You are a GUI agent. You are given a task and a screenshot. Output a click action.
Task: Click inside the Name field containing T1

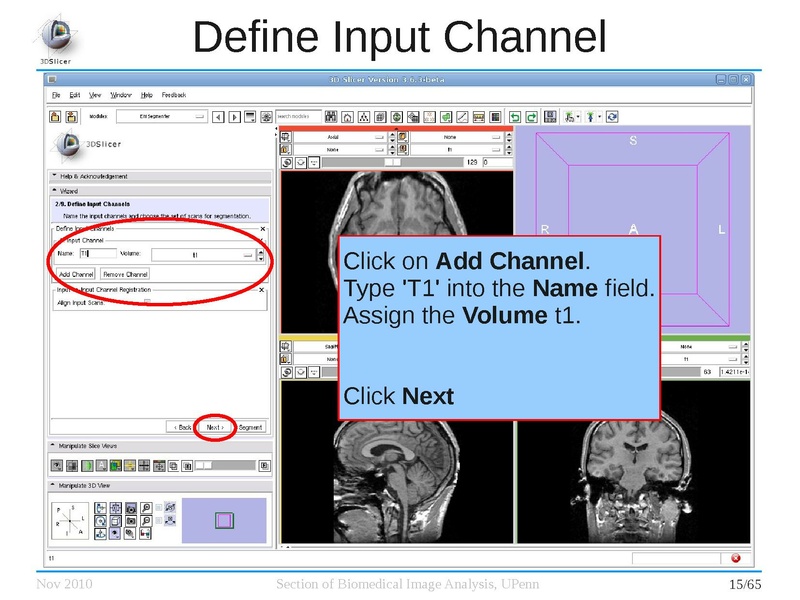point(98,254)
